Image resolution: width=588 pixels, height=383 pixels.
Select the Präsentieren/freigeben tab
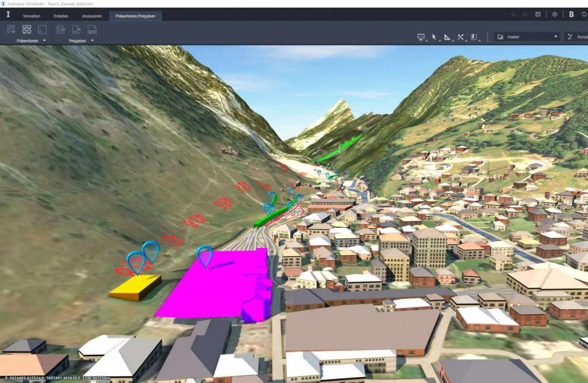(135, 16)
